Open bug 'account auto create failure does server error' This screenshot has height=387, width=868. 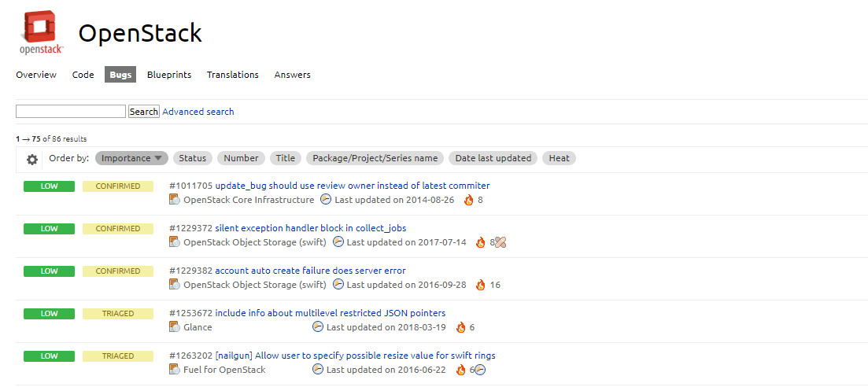pos(311,271)
